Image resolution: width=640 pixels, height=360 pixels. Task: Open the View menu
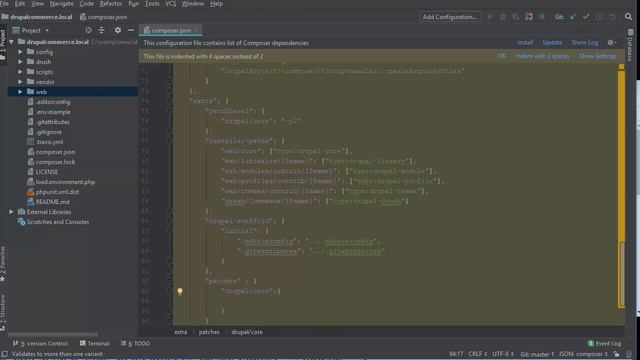point(37,4)
